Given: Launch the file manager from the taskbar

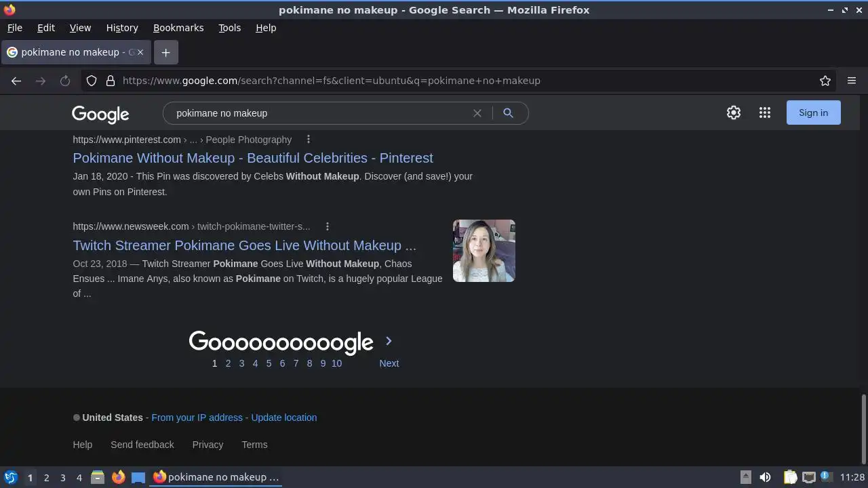Looking at the screenshot, I should pyautogui.click(x=98, y=477).
